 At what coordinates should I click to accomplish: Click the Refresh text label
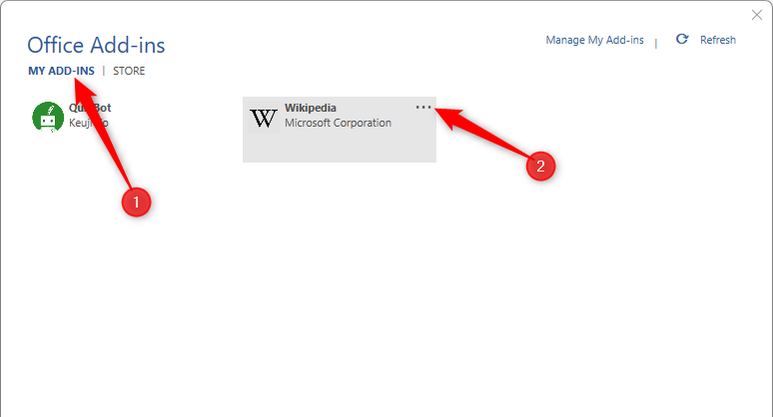pos(718,40)
